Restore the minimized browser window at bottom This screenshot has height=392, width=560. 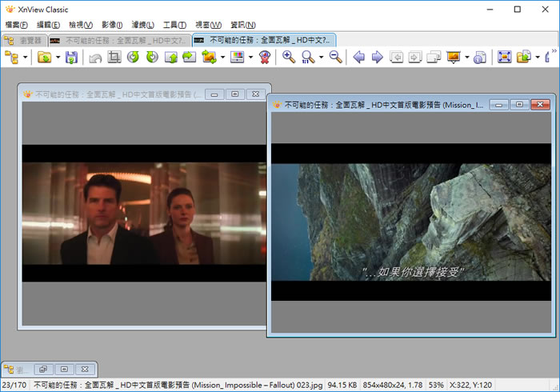[x=43, y=369]
